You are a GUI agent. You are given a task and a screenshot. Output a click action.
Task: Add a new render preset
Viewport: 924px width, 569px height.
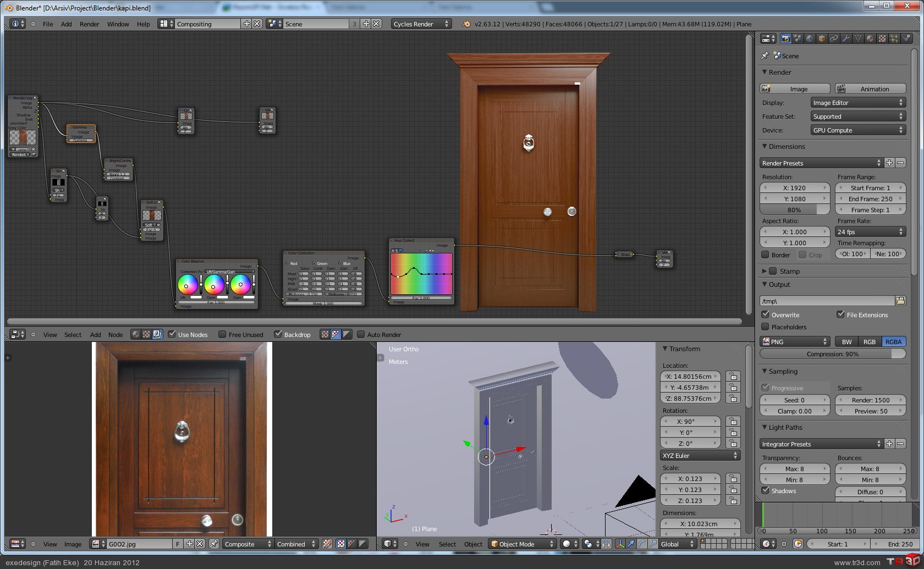(x=889, y=163)
